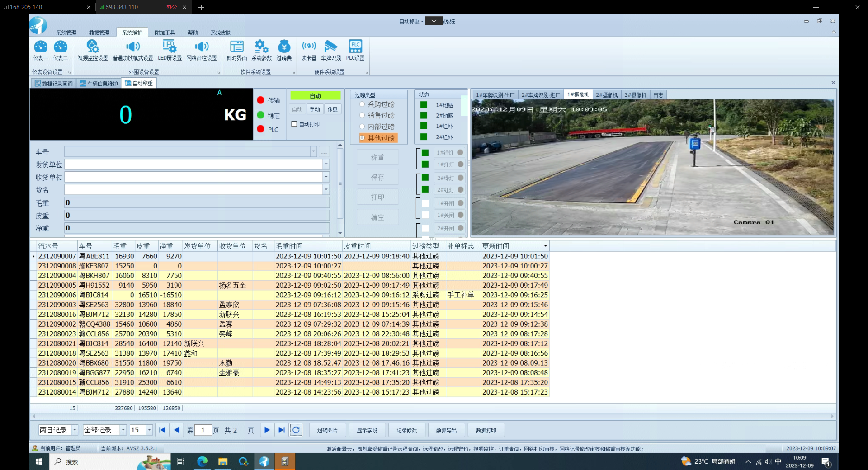Click the green 自动 mode indicator bar

(316, 95)
